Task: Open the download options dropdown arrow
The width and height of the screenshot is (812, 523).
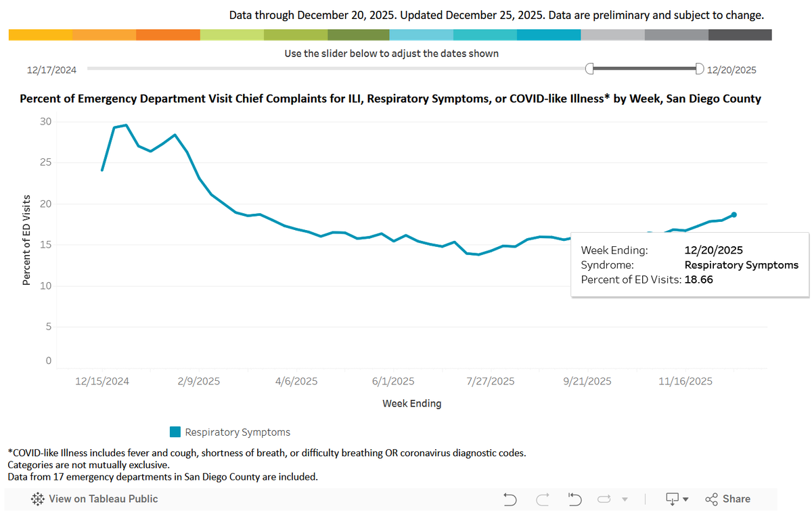Action: [x=685, y=499]
